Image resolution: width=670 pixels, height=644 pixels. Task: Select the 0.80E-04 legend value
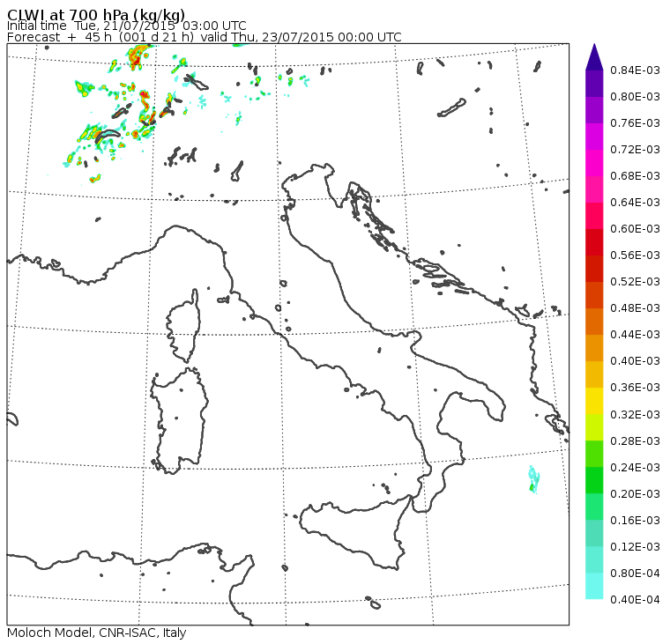(635, 574)
